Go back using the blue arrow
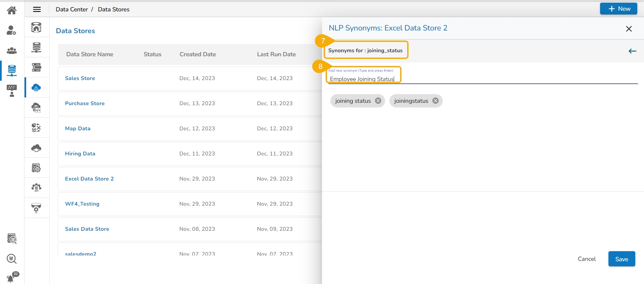This screenshot has height=284, width=644. click(x=632, y=51)
